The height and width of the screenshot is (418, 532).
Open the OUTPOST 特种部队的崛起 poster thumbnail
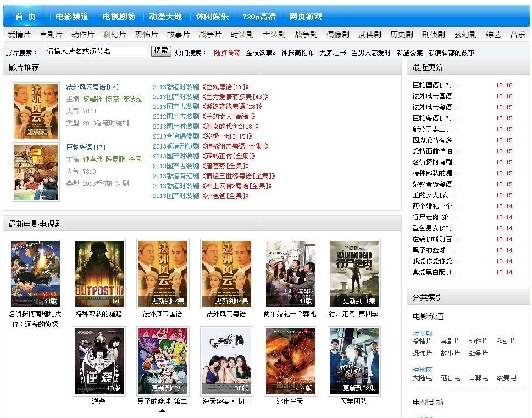coord(99,273)
